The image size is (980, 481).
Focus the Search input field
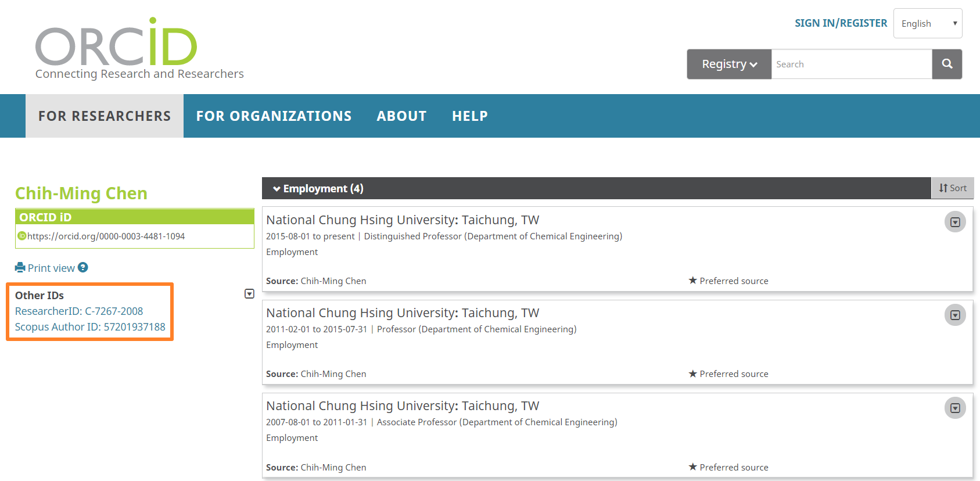coord(852,64)
